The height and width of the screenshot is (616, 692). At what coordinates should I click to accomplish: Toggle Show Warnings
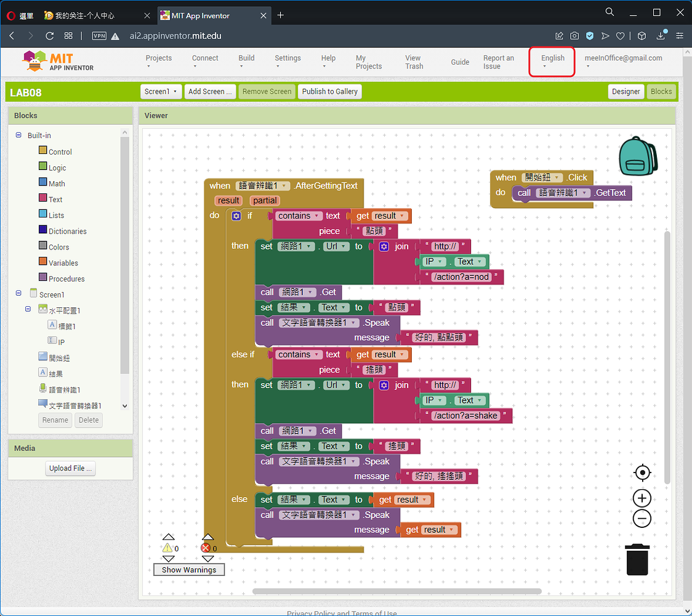(x=188, y=569)
